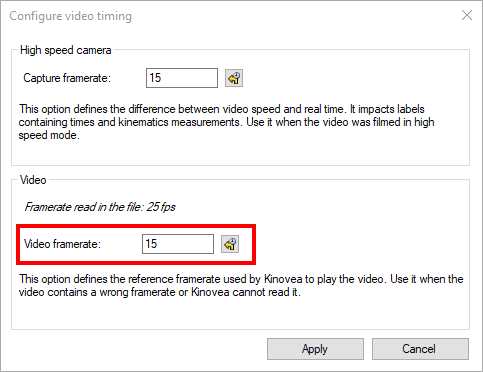The height and width of the screenshot is (372, 483).
Task: Reset the capture framerate with its icon
Action: [234, 78]
